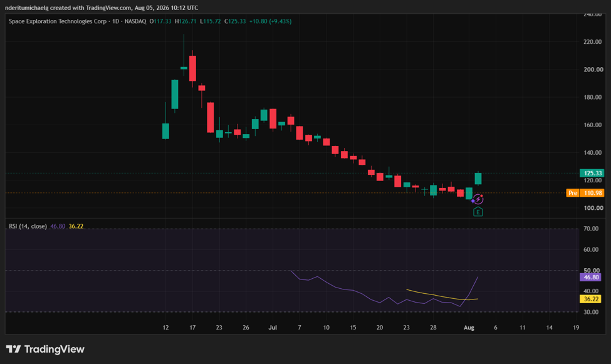Click the 26 date label on time axis
Image resolution: width=611 pixels, height=364 pixels.
(x=246, y=328)
